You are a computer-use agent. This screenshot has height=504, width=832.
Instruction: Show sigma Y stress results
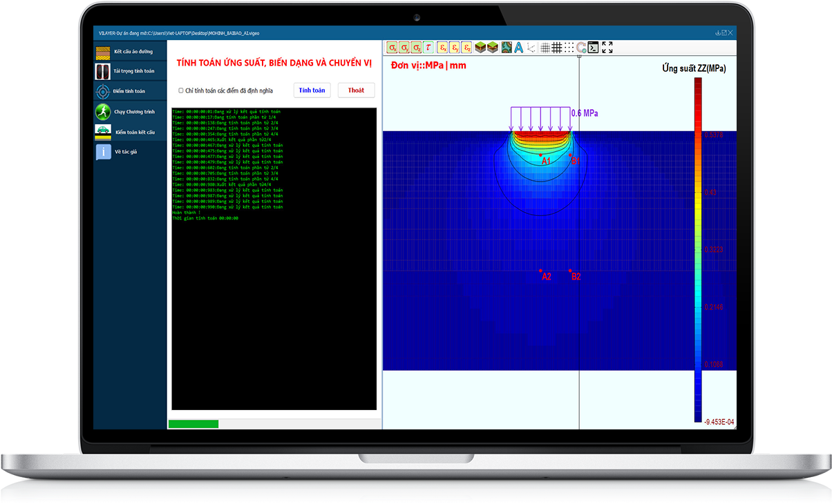tap(404, 48)
